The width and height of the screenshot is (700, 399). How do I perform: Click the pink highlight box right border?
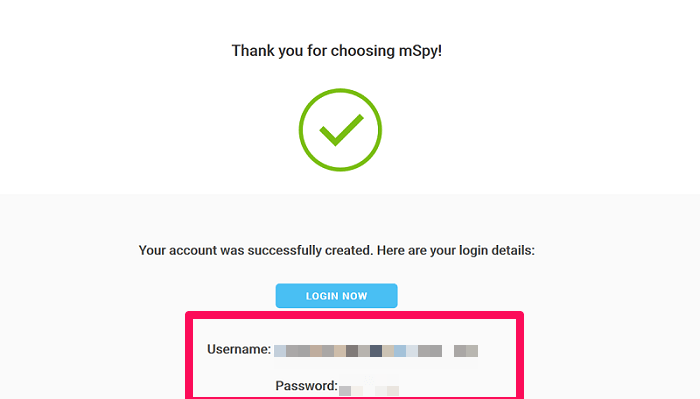[520, 355]
